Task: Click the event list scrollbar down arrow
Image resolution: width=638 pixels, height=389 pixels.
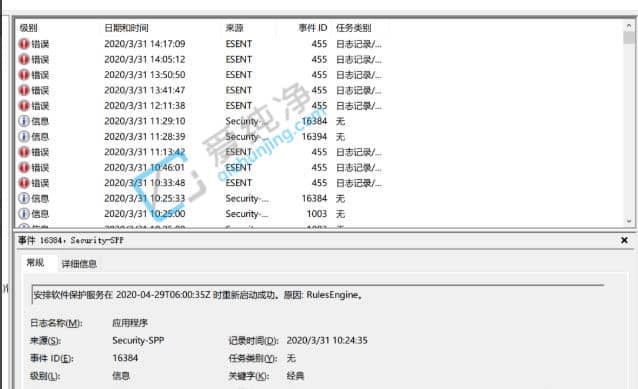Action: (629, 221)
